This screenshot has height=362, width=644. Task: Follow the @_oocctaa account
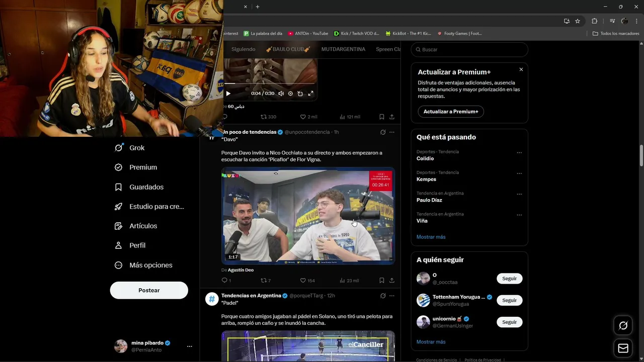click(509, 279)
